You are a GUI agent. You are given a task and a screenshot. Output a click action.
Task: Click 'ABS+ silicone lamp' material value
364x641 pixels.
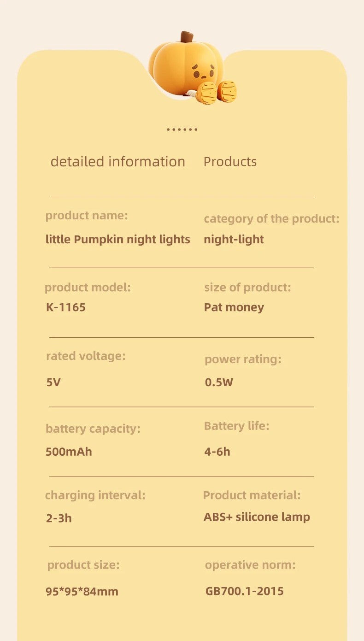click(x=257, y=517)
